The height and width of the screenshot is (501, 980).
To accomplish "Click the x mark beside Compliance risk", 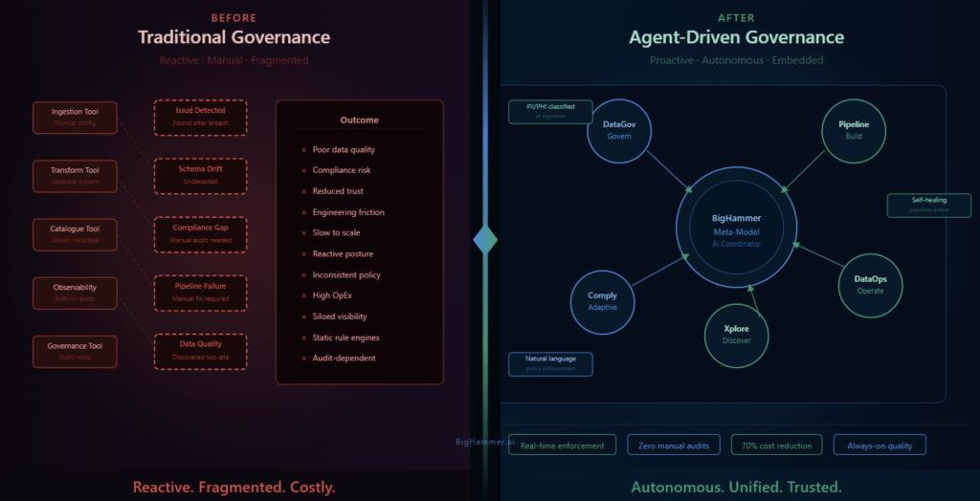I will coord(303,170).
